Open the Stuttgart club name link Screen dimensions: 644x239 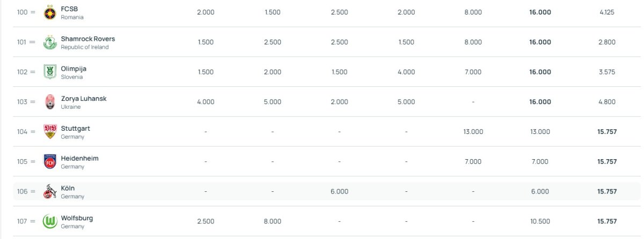(x=76, y=129)
